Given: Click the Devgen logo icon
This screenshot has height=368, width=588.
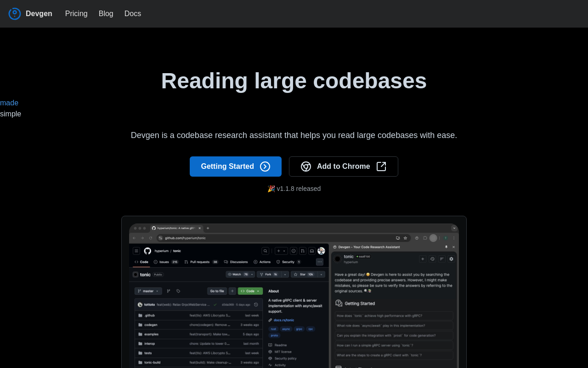Looking at the screenshot, I should pyautogui.click(x=15, y=14).
